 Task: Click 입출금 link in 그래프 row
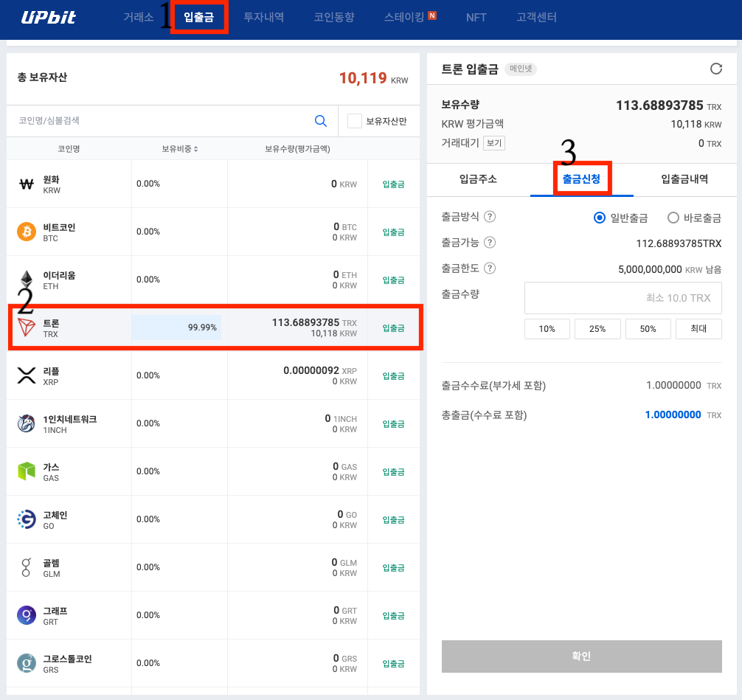393,616
